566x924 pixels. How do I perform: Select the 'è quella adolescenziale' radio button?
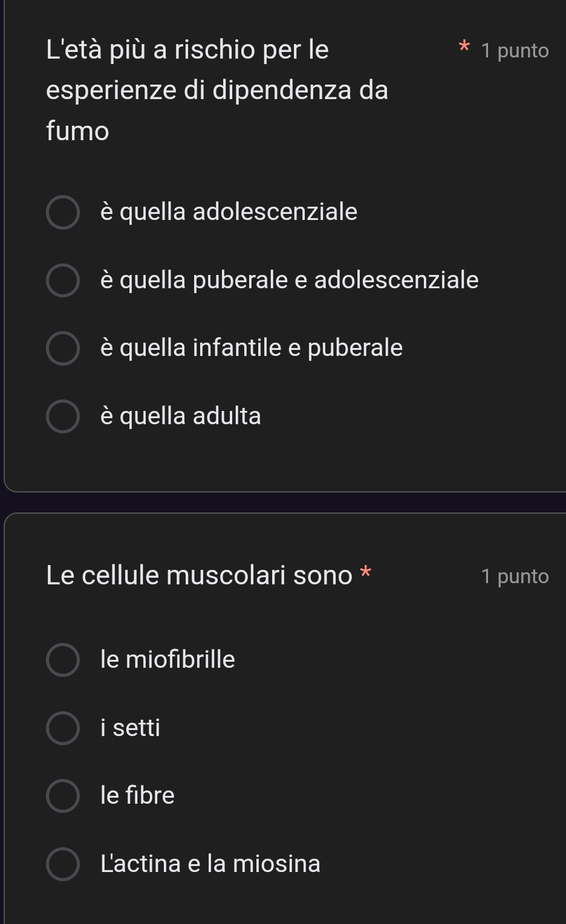pos(63,213)
